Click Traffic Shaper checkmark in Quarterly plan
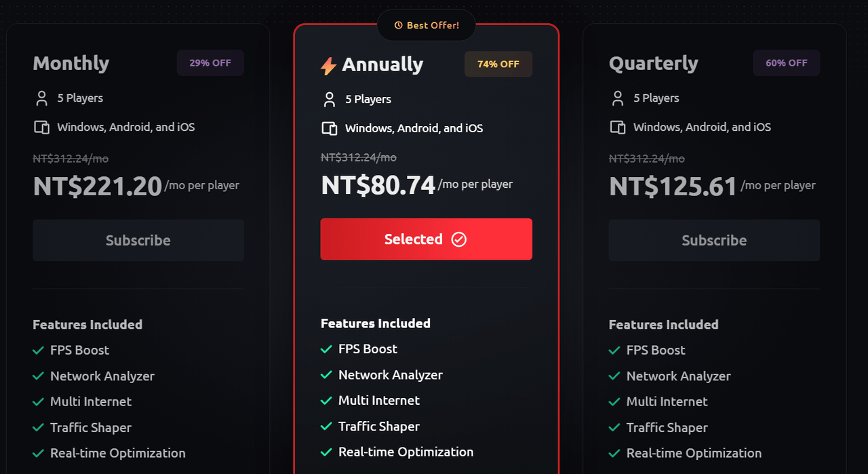 pos(614,428)
